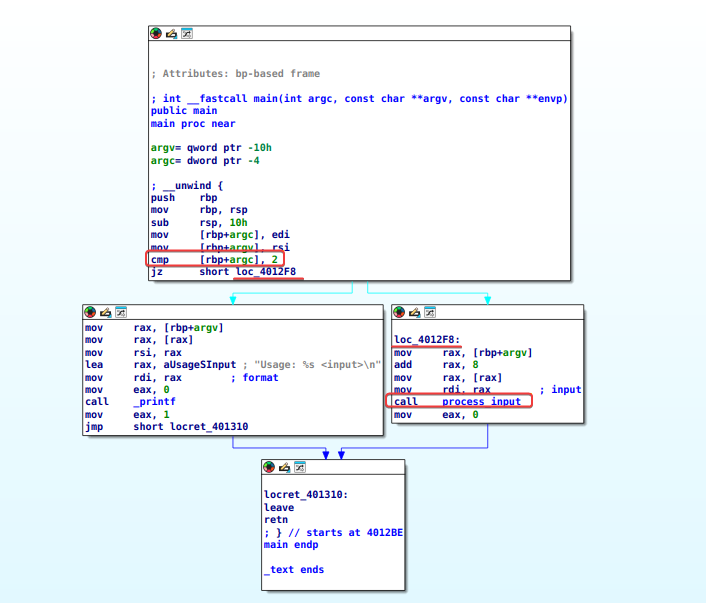Click the 'mov rbp, rsp' instruction

coord(199,210)
